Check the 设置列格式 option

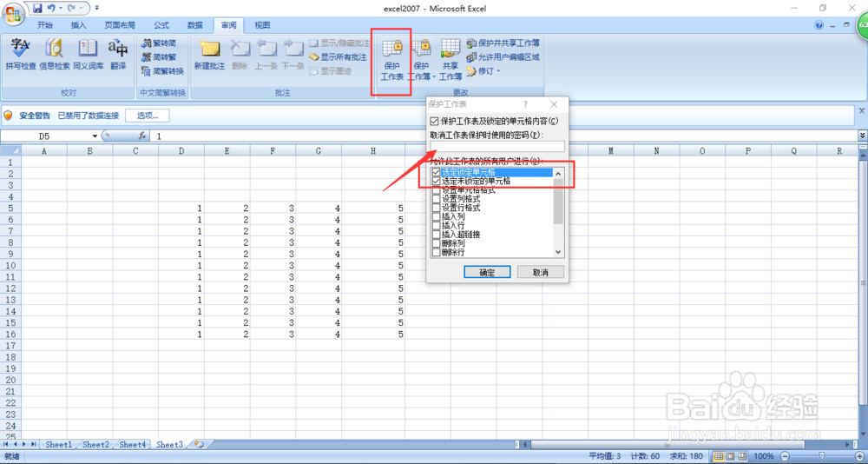click(x=437, y=199)
